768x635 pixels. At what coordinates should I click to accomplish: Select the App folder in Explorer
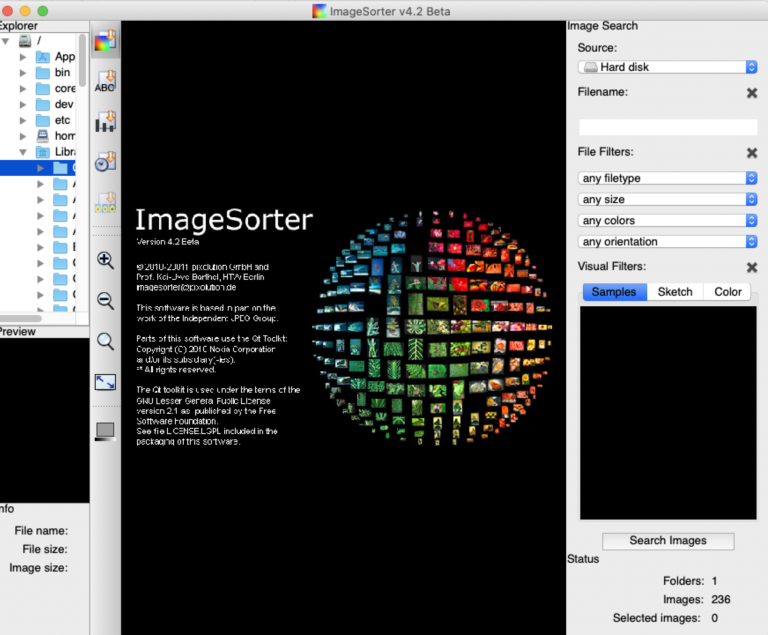pos(56,57)
